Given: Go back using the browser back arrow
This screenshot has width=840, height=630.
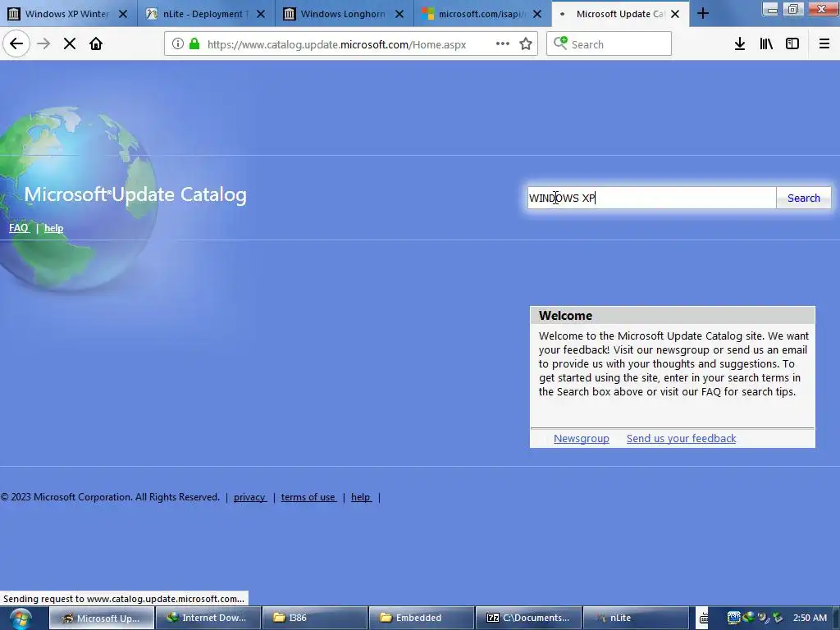Looking at the screenshot, I should pyautogui.click(x=16, y=43).
